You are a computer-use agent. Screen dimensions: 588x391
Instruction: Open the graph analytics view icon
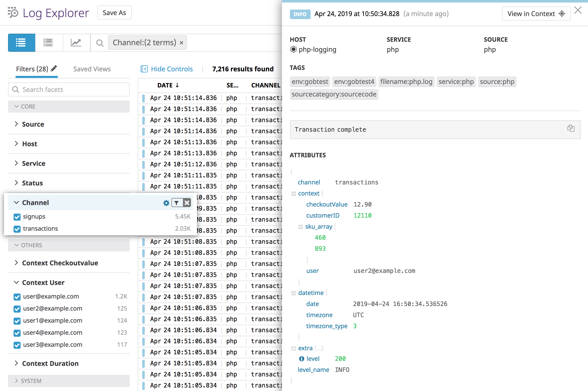click(x=76, y=42)
